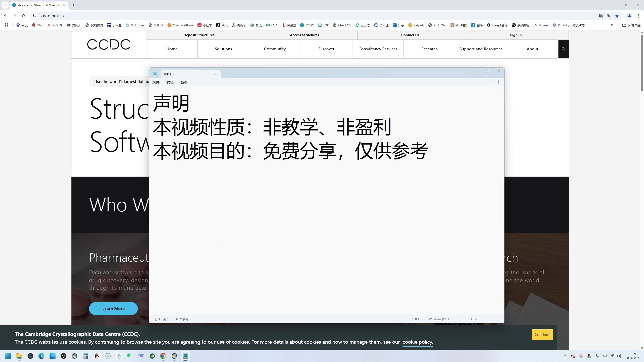Open the cookie policy link
Screen dimensions: 644x362
point(418,342)
